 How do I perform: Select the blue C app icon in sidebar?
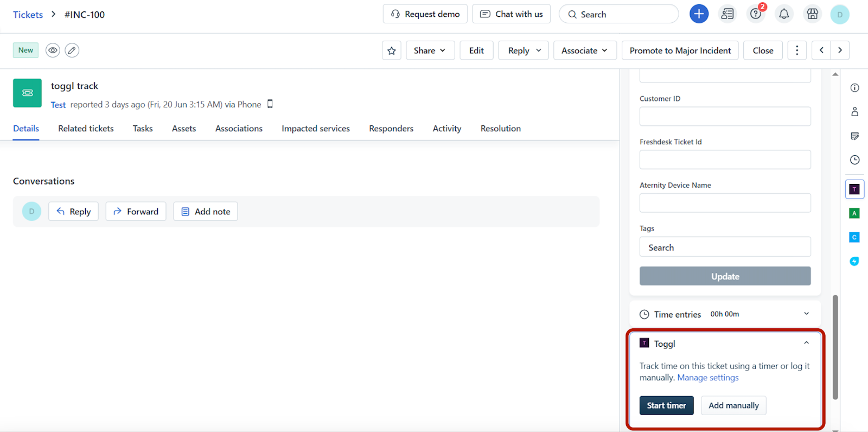pyautogui.click(x=854, y=237)
